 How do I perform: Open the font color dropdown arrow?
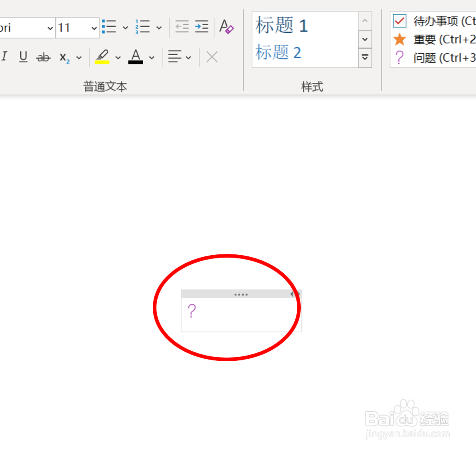tap(151, 57)
